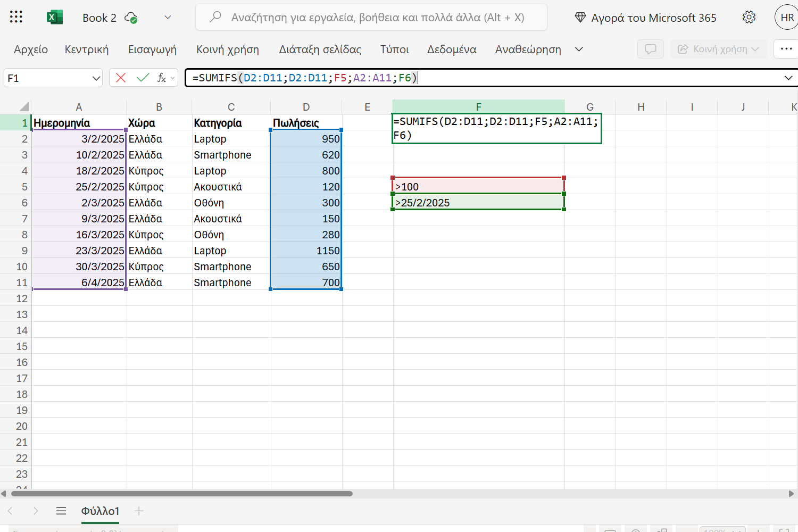Click the cell containing >100

478,186
